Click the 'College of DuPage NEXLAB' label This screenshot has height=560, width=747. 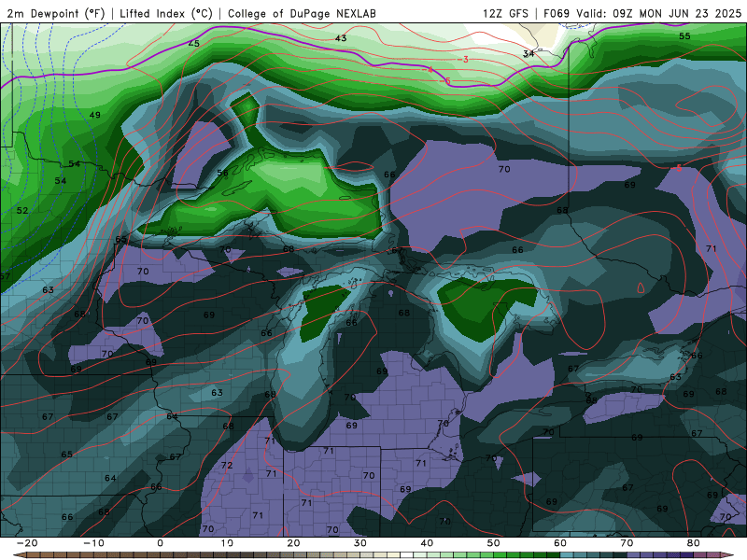tap(302, 13)
